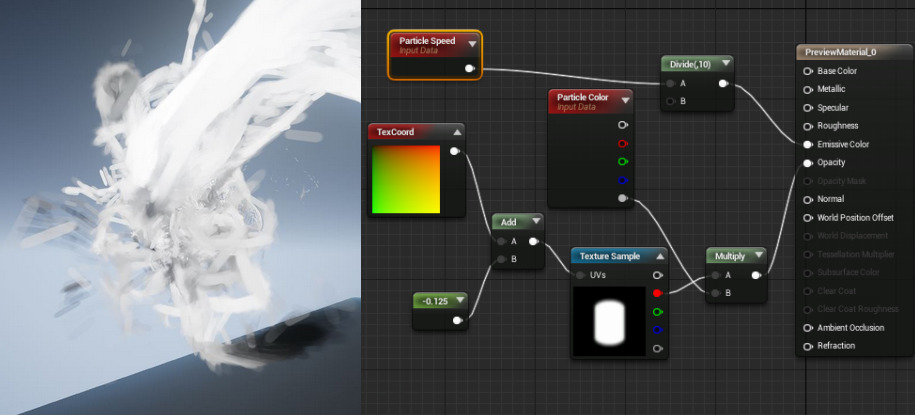Collapse the Multiply node arrow
915x415 pixels.
758,256
